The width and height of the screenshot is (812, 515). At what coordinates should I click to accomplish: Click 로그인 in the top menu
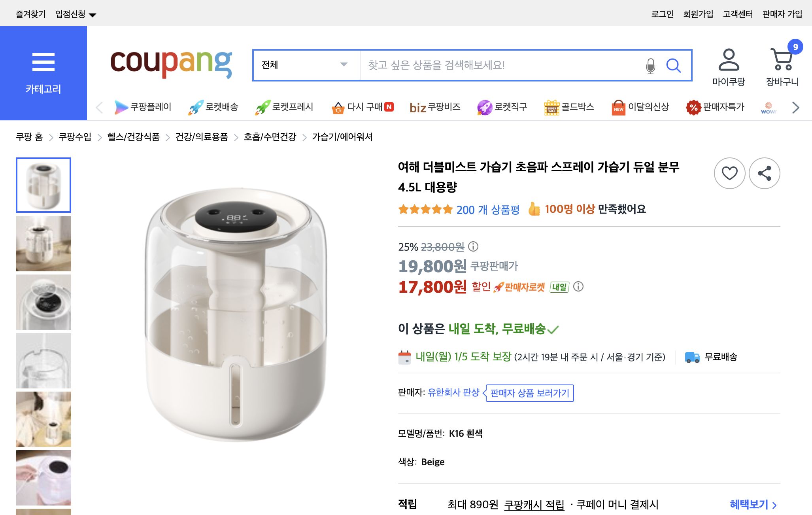tap(662, 14)
